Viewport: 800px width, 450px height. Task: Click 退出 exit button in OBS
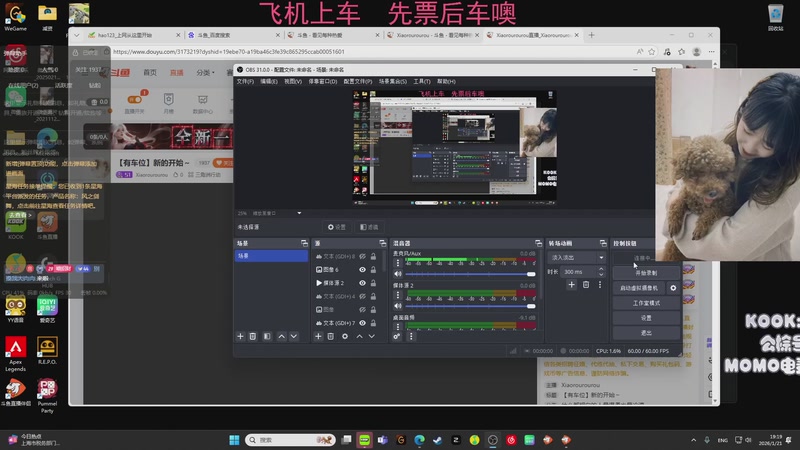[646, 333]
